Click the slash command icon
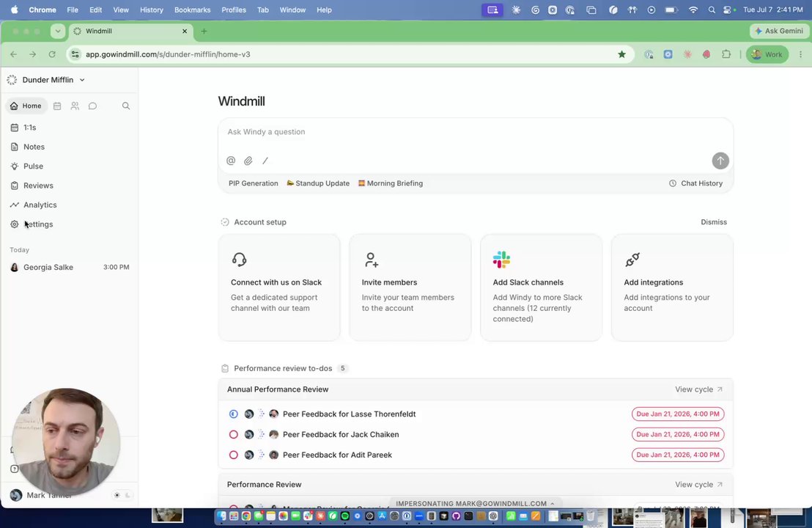This screenshot has width=812, height=528. click(x=265, y=161)
